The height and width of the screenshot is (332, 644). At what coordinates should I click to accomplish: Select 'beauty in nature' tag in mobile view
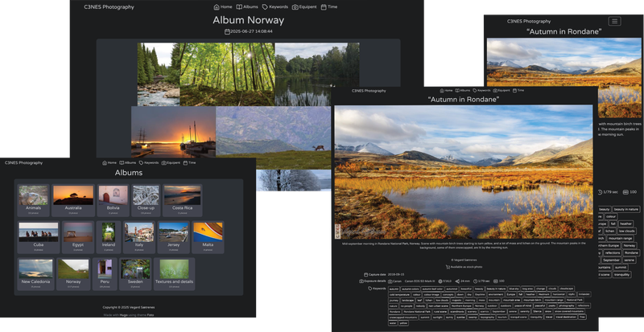[626, 209]
